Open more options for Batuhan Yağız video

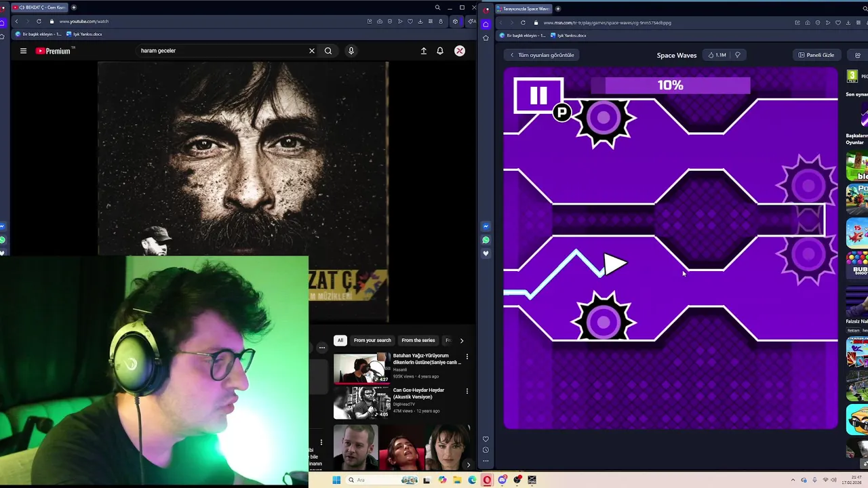tap(467, 357)
